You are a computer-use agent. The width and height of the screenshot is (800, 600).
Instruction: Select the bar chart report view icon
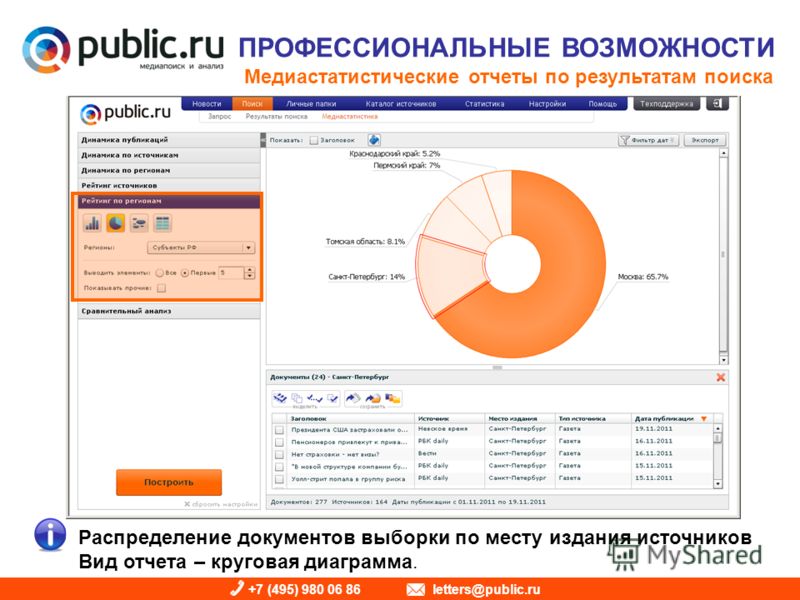[x=92, y=223]
